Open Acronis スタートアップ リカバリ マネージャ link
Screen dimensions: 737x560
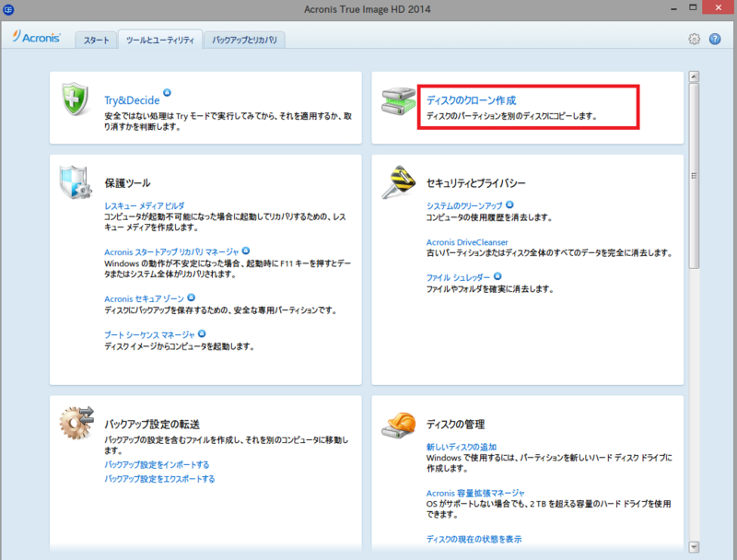pyautogui.click(x=171, y=252)
